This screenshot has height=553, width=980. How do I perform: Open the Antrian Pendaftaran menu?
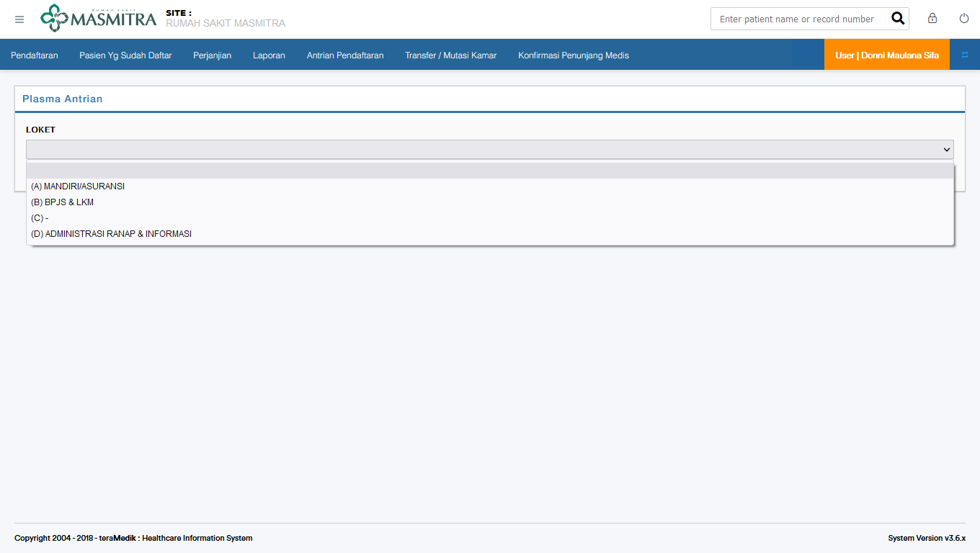(345, 55)
